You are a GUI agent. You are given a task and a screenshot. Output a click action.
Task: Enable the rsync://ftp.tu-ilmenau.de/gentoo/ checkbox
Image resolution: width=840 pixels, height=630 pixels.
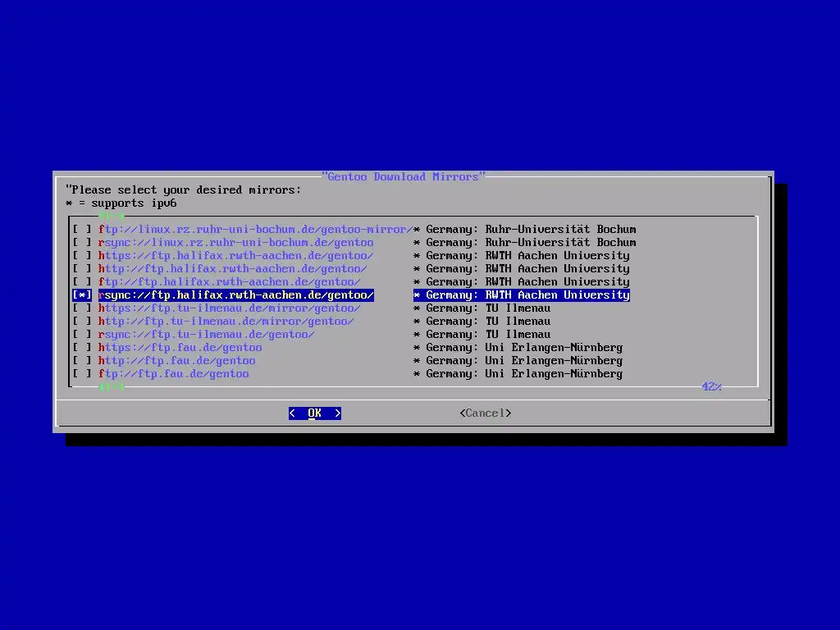82,335
